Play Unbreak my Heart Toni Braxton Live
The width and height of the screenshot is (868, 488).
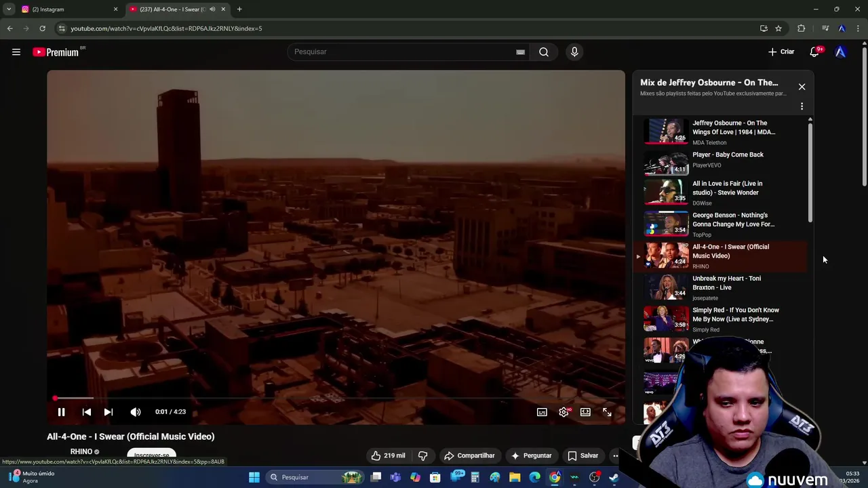click(722, 287)
